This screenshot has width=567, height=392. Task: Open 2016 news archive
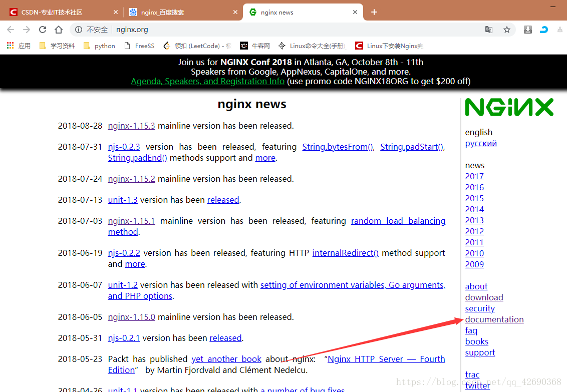point(474,188)
